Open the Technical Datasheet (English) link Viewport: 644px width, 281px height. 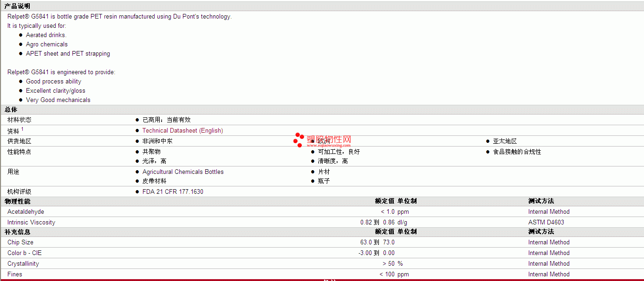pyautogui.click(x=182, y=131)
